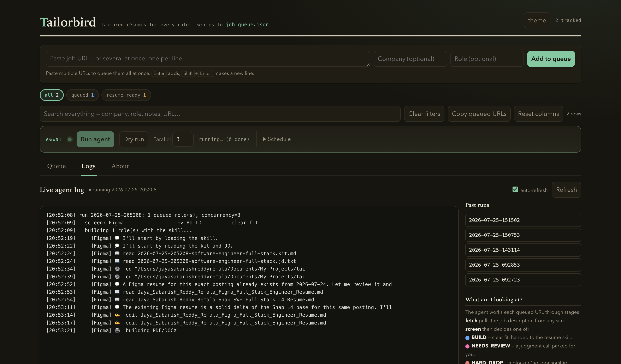Click the gear icon on 20:52:34 log line

coord(117,269)
